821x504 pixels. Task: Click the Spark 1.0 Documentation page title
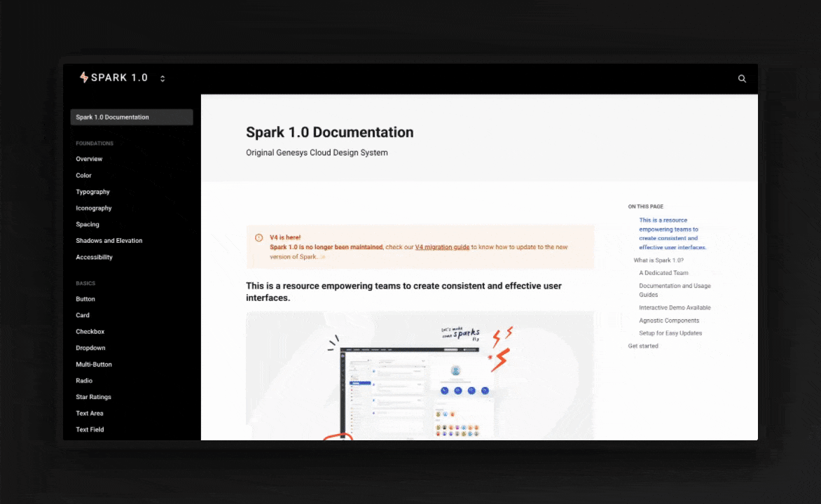click(x=330, y=132)
